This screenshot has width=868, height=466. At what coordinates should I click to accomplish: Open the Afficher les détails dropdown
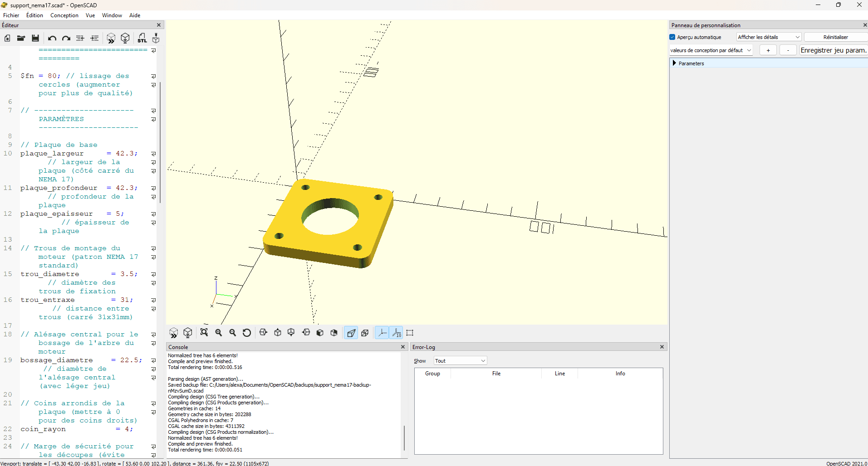769,37
